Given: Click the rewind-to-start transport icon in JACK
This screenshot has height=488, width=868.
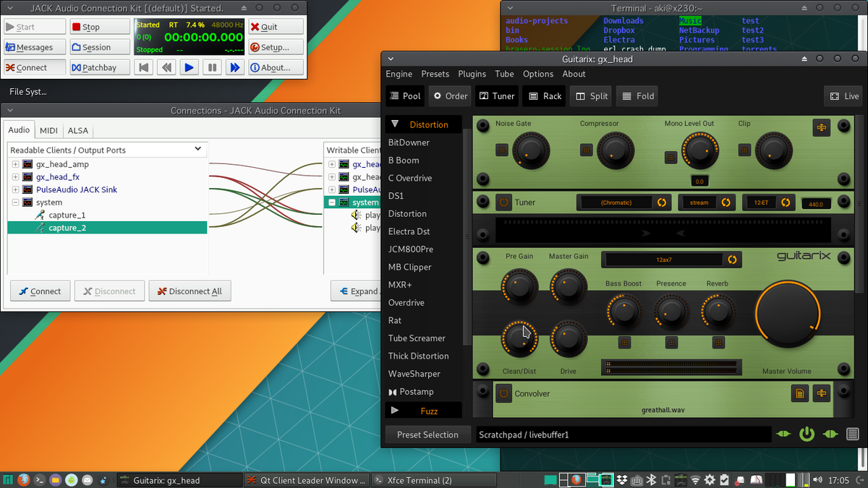Looking at the screenshot, I should 144,67.
